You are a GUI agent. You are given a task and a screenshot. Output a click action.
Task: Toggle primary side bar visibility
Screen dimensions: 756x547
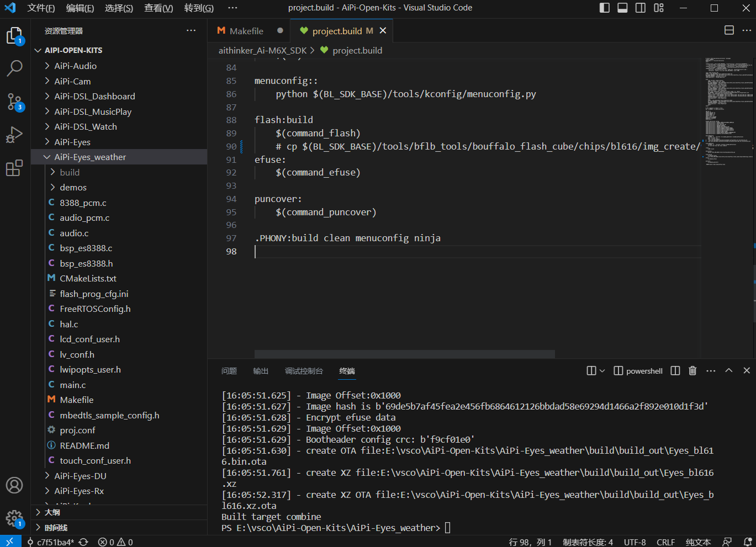click(x=605, y=8)
